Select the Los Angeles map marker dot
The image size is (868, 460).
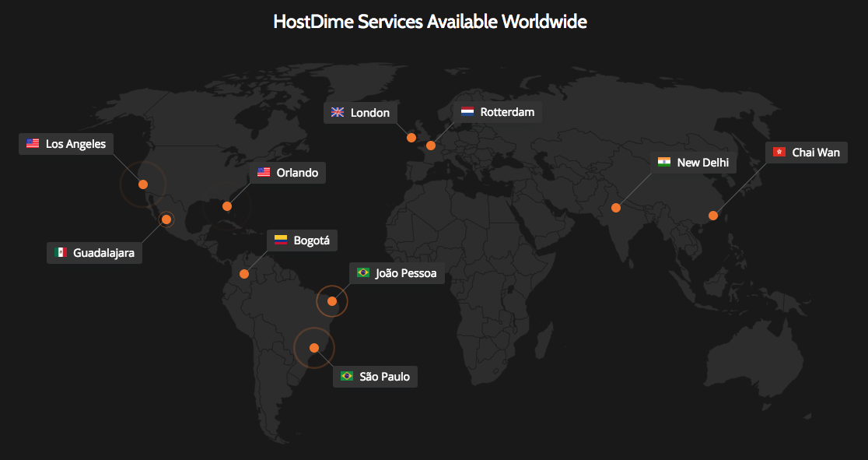pos(143,184)
